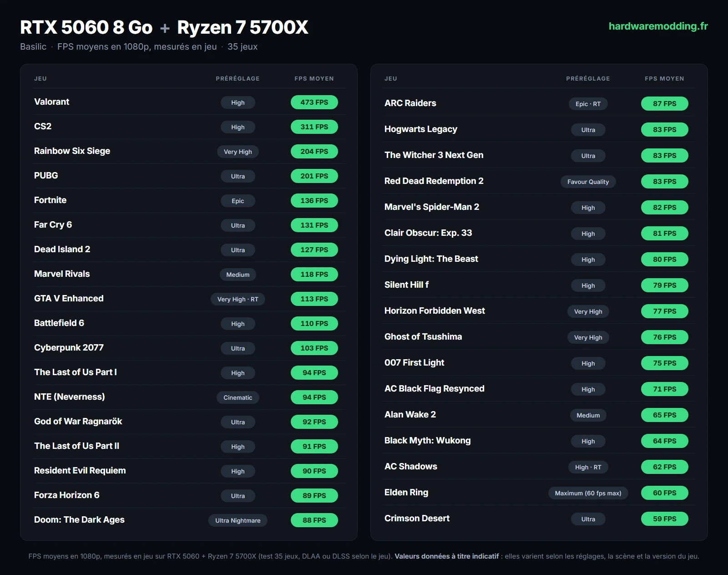The width and height of the screenshot is (728, 575).
Task: Click the 118 FPS value
Action: (x=314, y=275)
